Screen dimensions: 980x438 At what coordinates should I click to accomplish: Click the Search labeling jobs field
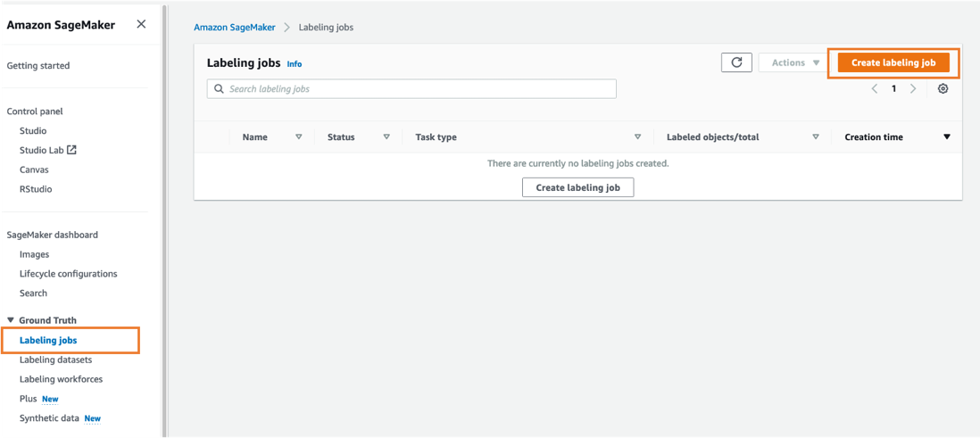click(x=419, y=89)
